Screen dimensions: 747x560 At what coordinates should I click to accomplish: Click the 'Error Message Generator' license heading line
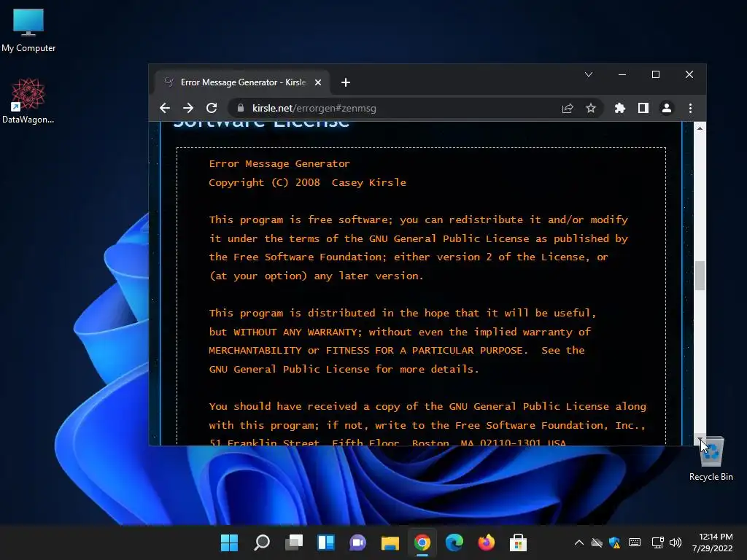point(279,164)
